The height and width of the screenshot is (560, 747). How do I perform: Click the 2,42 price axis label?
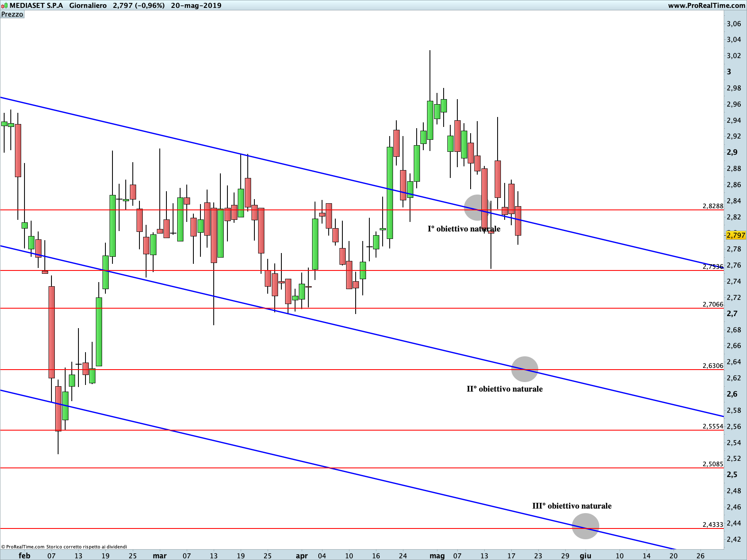734,539
